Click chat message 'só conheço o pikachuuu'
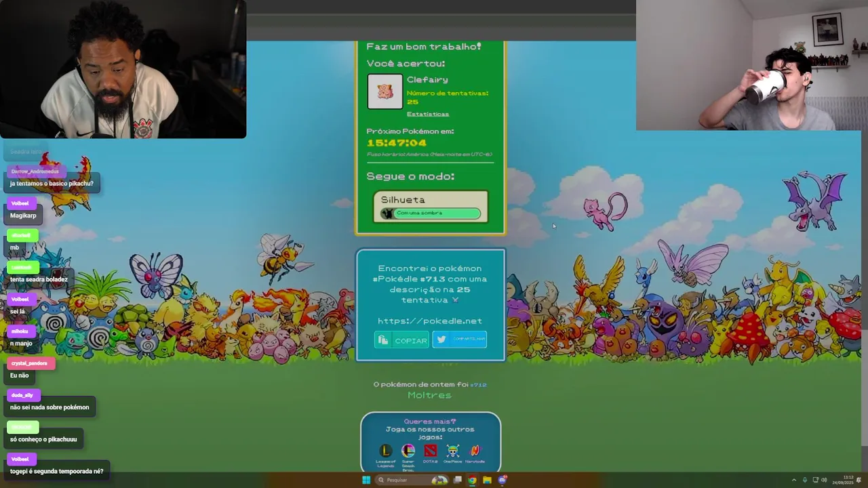 43,439
